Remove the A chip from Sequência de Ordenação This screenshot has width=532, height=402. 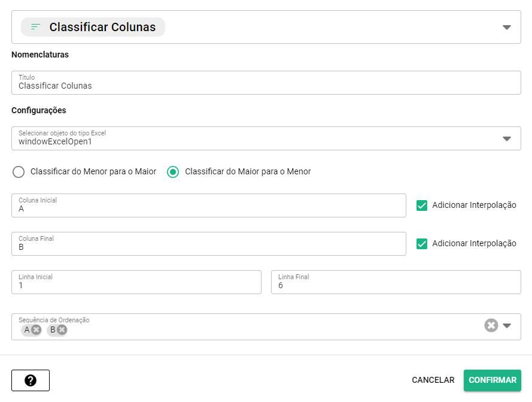point(37,330)
